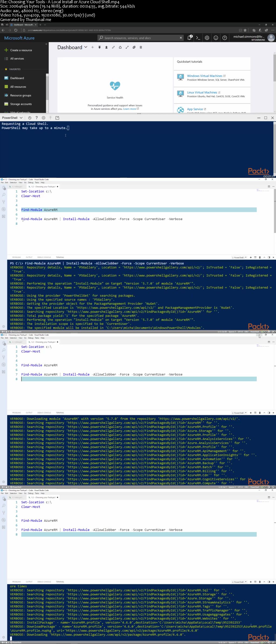The image size is (276, 644).
Task: Edit the dashboard with the pencil icon
Action: [x=113, y=47]
